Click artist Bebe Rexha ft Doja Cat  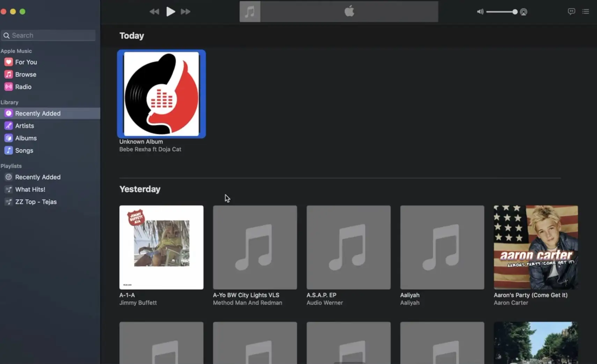coord(150,149)
